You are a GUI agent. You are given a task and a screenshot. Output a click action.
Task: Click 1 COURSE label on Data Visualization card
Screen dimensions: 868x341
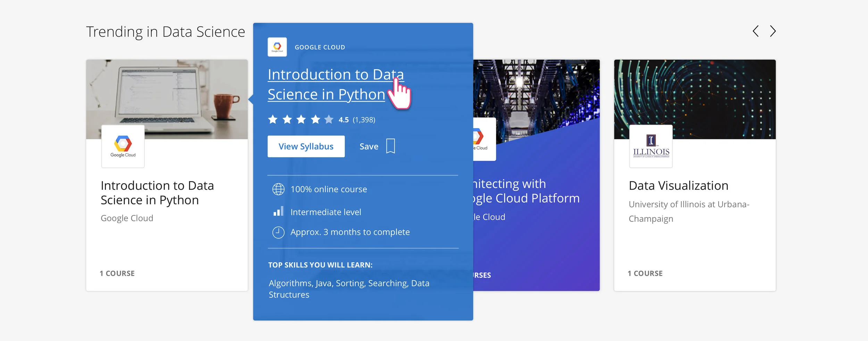(x=645, y=273)
